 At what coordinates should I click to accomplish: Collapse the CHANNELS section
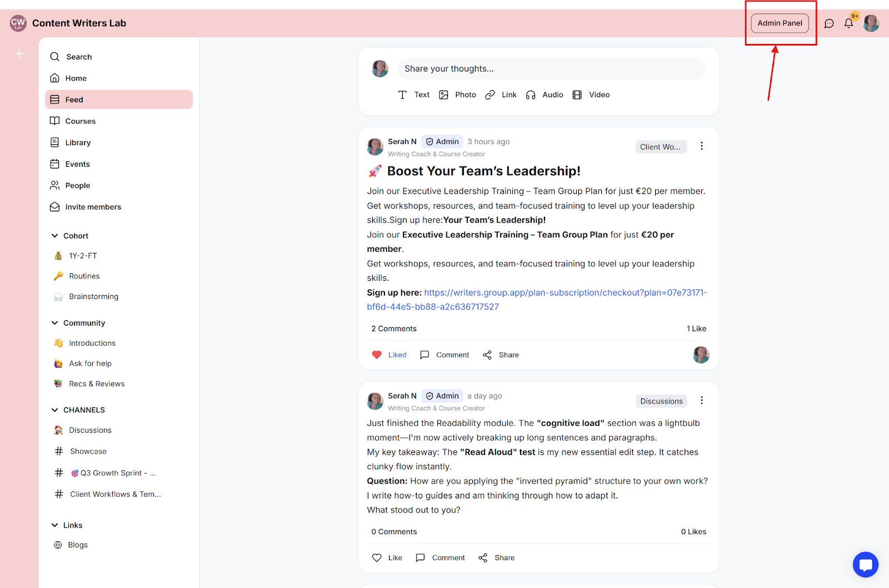54,410
